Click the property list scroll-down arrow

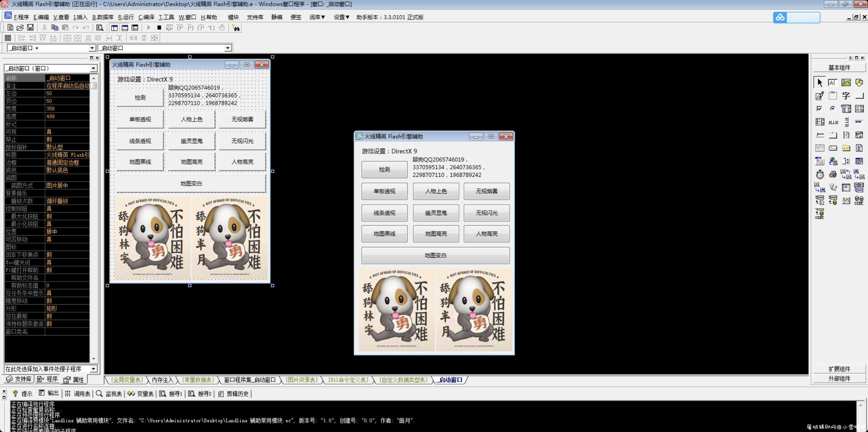point(93,359)
